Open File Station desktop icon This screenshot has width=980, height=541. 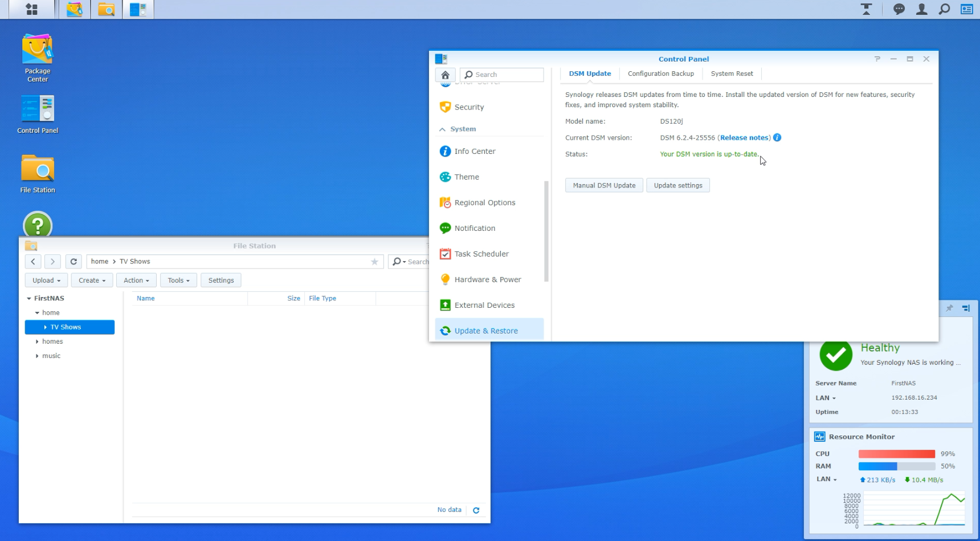(38, 174)
